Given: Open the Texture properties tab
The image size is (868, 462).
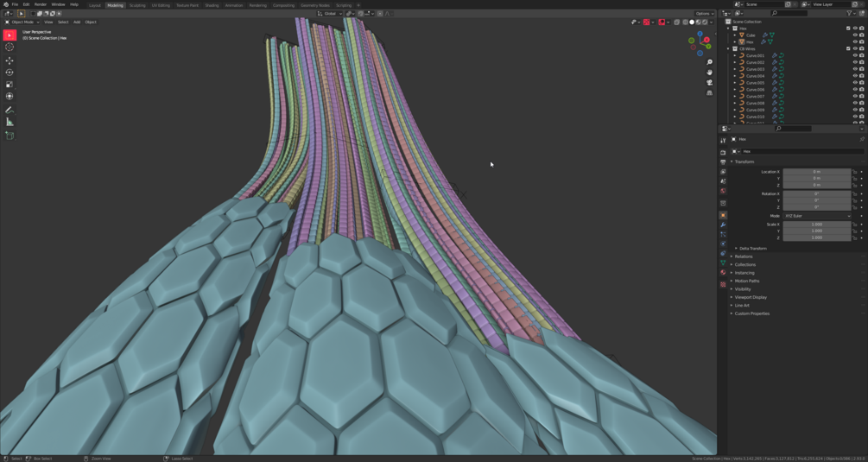Looking at the screenshot, I should tap(723, 284).
